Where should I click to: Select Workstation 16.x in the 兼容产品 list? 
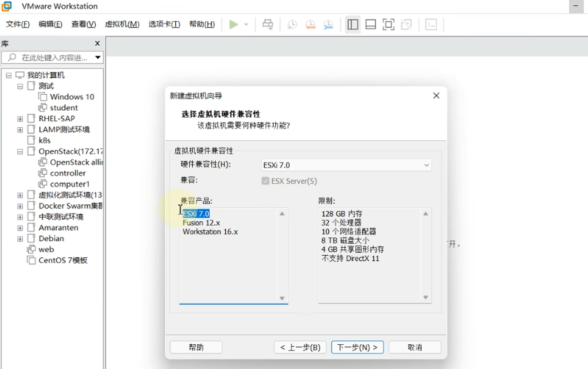click(x=211, y=232)
